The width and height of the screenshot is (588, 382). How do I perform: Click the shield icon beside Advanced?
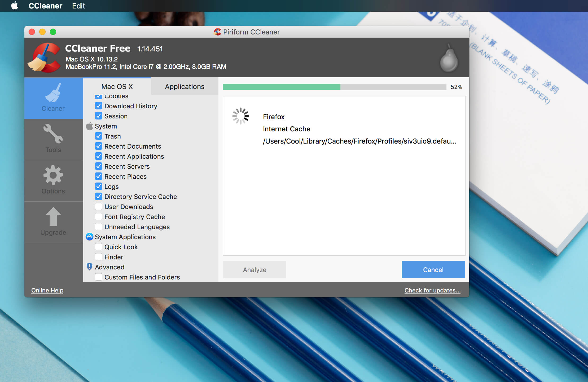(x=90, y=267)
